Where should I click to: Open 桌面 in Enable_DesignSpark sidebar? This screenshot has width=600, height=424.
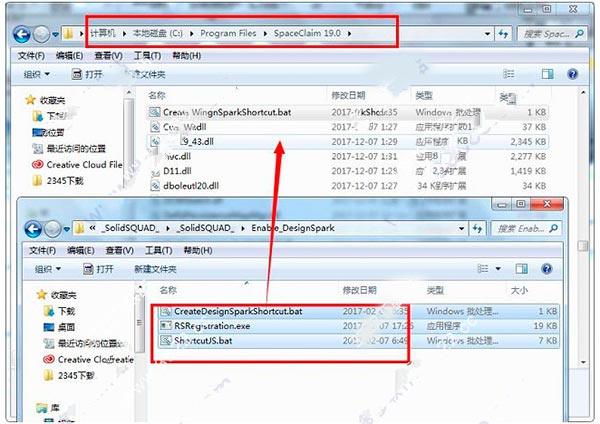point(59,327)
